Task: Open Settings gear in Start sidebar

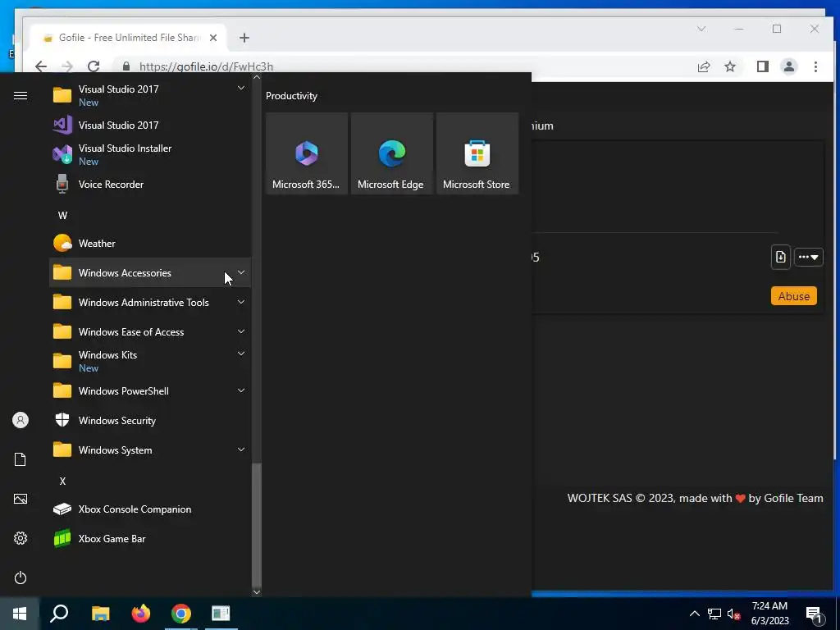Action: (21, 538)
